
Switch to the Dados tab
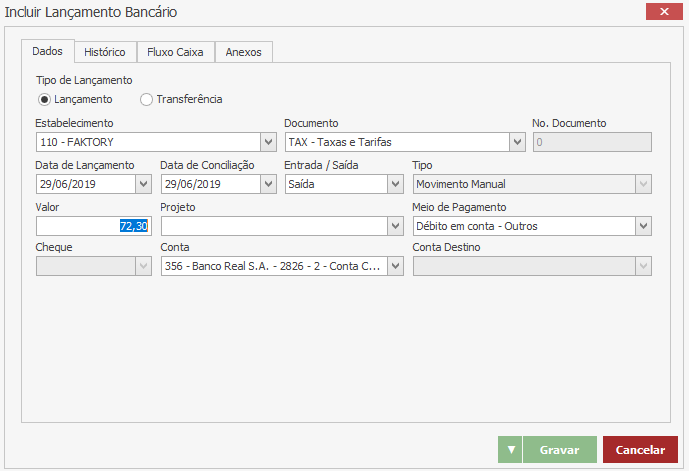48,51
